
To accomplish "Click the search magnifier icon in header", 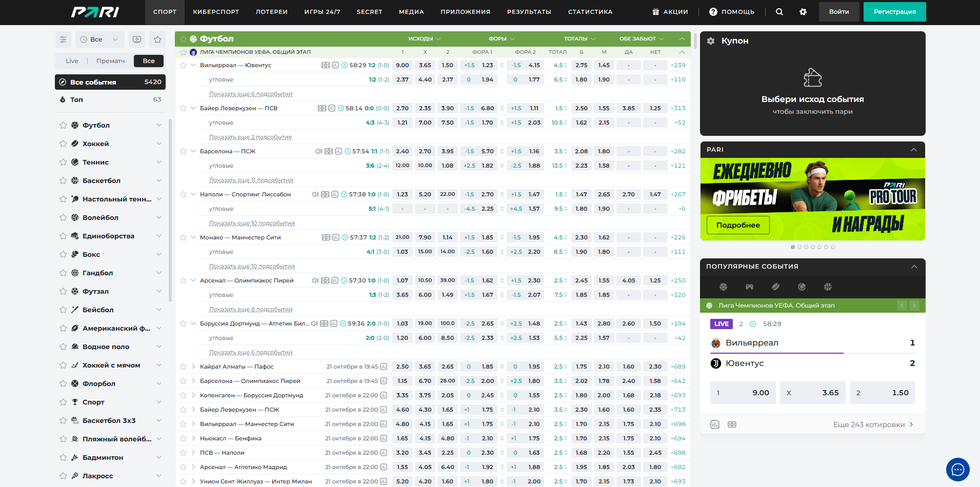I will coord(779,12).
